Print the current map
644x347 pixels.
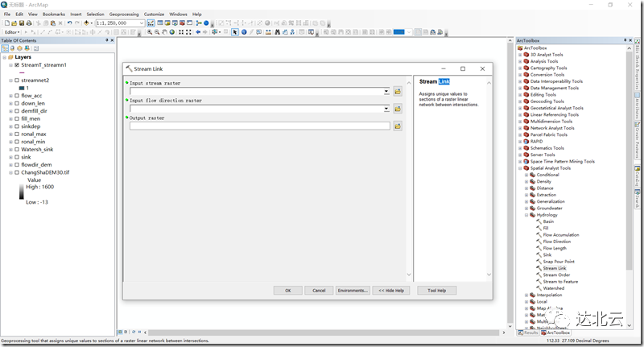(28, 23)
